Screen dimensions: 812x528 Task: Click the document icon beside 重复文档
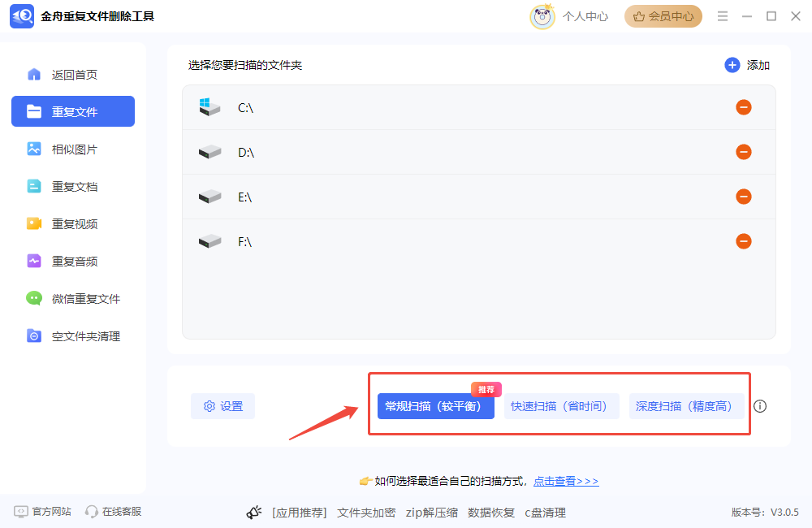34,186
